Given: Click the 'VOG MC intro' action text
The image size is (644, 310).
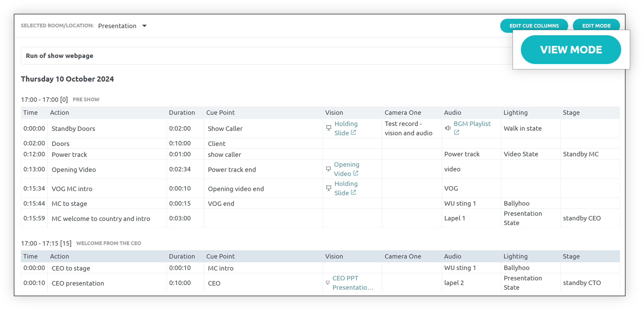Looking at the screenshot, I should coord(72,189).
